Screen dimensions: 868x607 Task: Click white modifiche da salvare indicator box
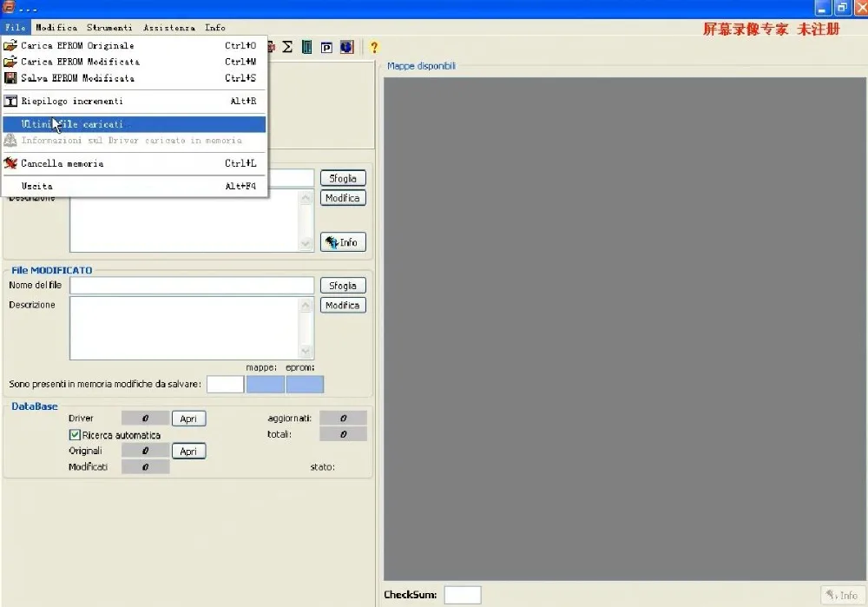pos(226,385)
